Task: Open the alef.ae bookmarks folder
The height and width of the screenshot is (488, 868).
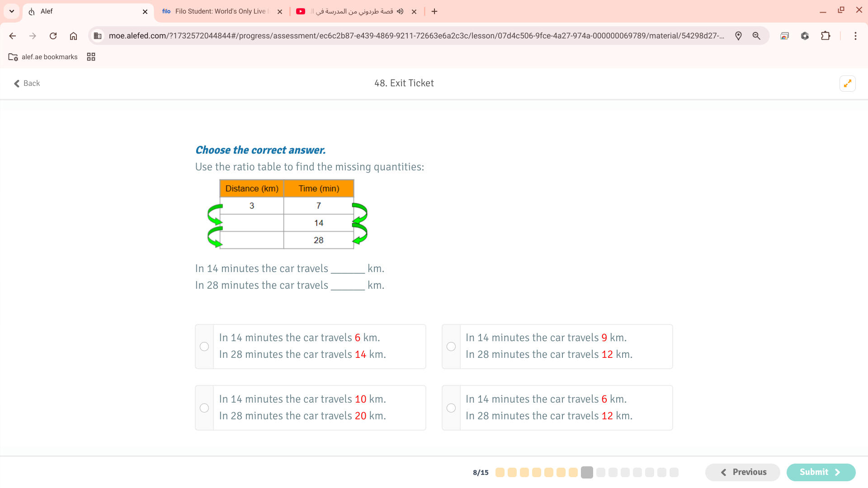Action: (43, 57)
